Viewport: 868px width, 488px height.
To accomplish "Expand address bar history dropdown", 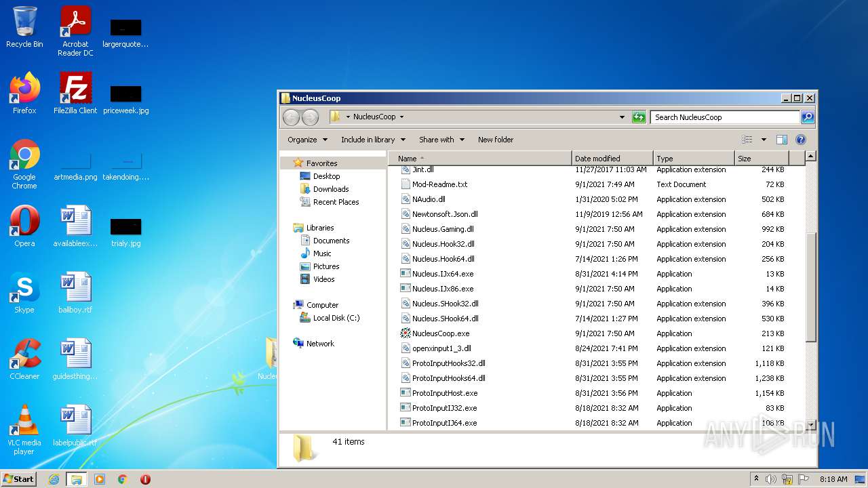I will [622, 117].
